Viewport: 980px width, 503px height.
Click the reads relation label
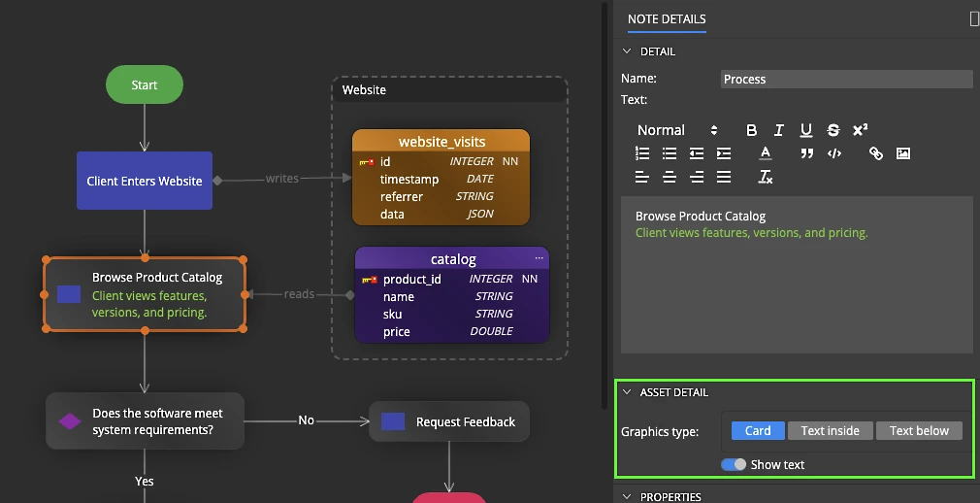point(299,294)
